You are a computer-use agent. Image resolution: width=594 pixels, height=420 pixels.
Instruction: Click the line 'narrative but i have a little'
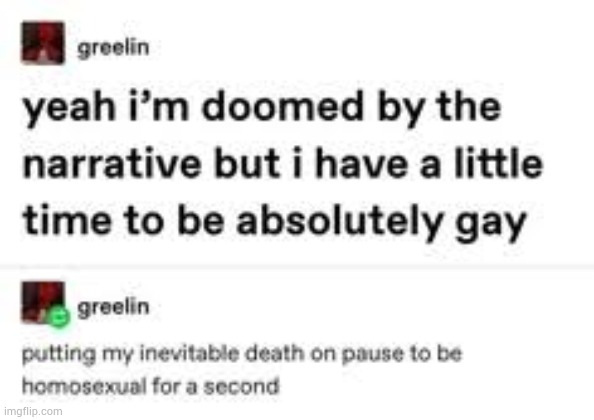click(x=283, y=164)
